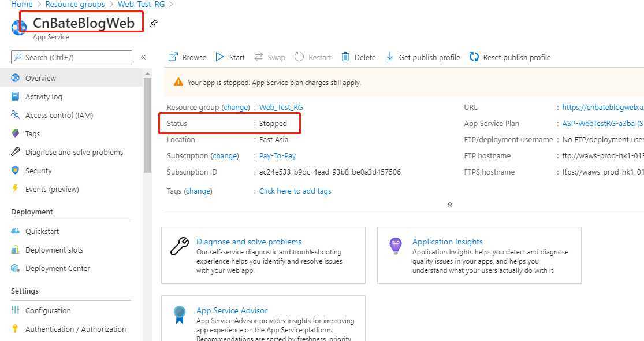Open the cnbateblogweb URL link

602,108
